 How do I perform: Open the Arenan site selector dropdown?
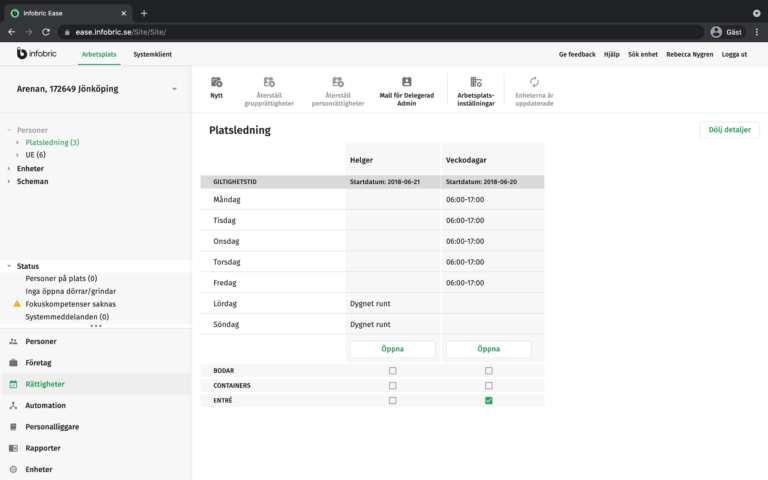(x=174, y=89)
